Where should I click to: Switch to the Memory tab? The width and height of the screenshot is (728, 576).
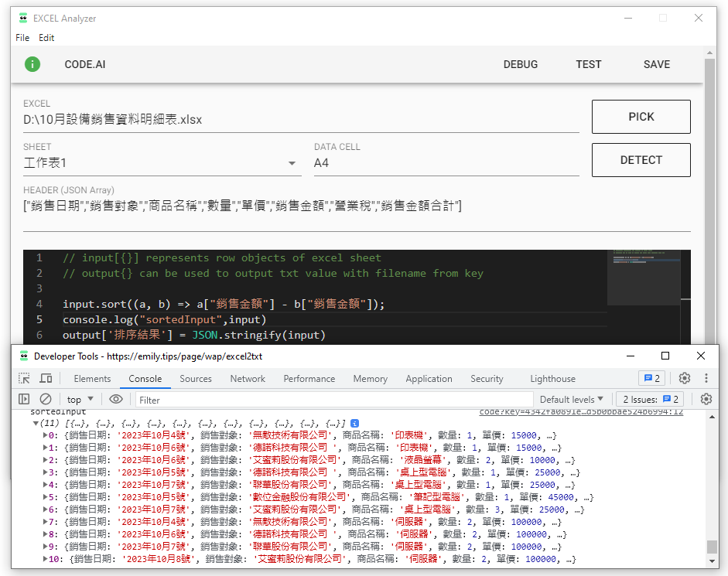coord(370,379)
